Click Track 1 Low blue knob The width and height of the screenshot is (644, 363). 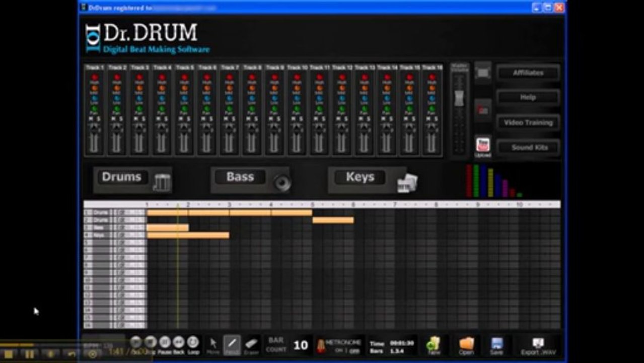pyautogui.click(x=95, y=98)
